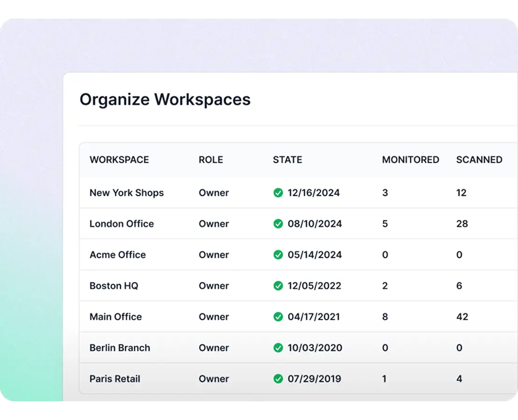Viewport: 518px width, 420px height.
Task: Open the Boston HQ workspace
Action: click(114, 286)
